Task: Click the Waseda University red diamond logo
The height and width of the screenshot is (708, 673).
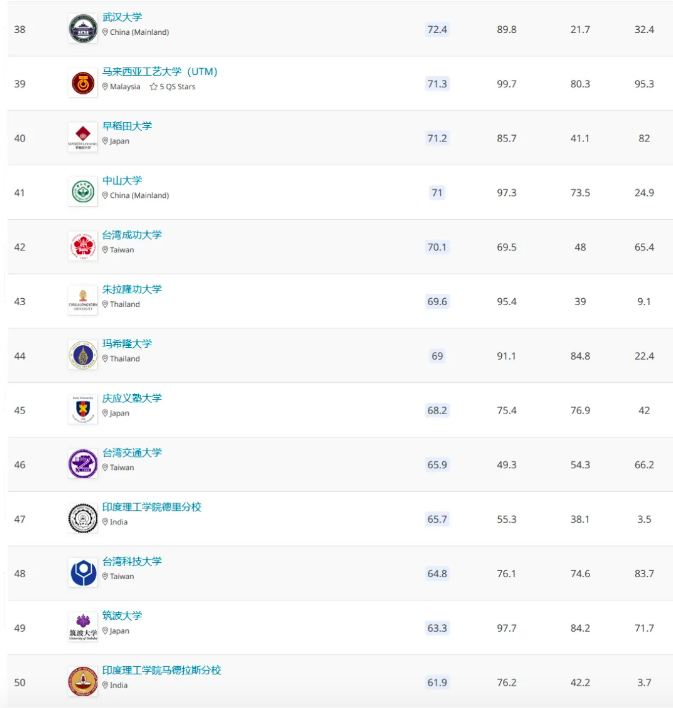Action: (83, 137)
